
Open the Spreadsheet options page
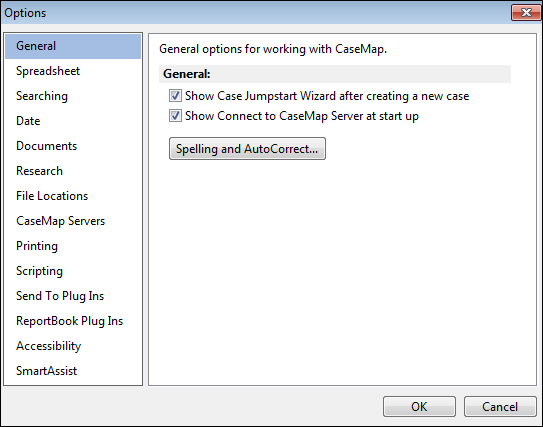[x=48, y=71]
